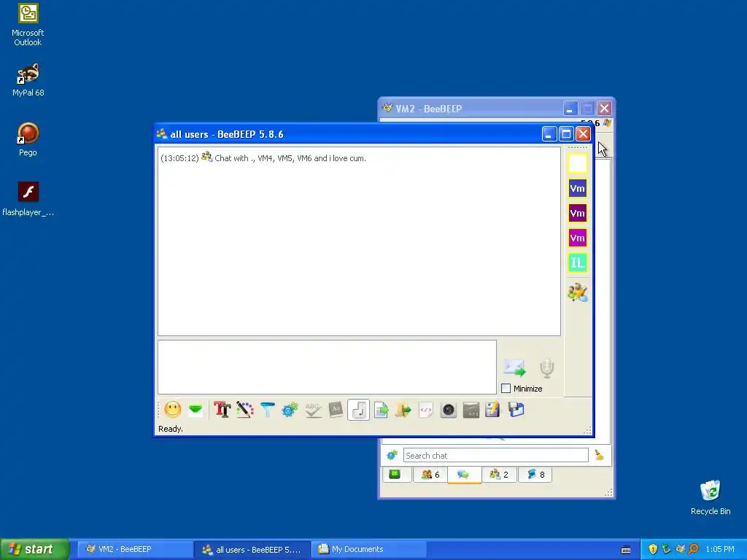This screenshot has height=560, width=747.
Task: Click the green envelope icon in the chat toolbar
Action: pos(196,410)
